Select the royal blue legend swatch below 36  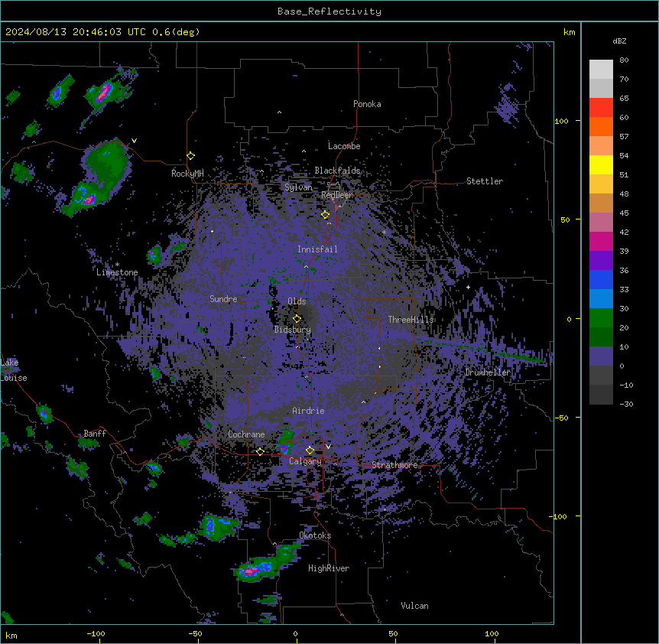[x=601, y=279]
